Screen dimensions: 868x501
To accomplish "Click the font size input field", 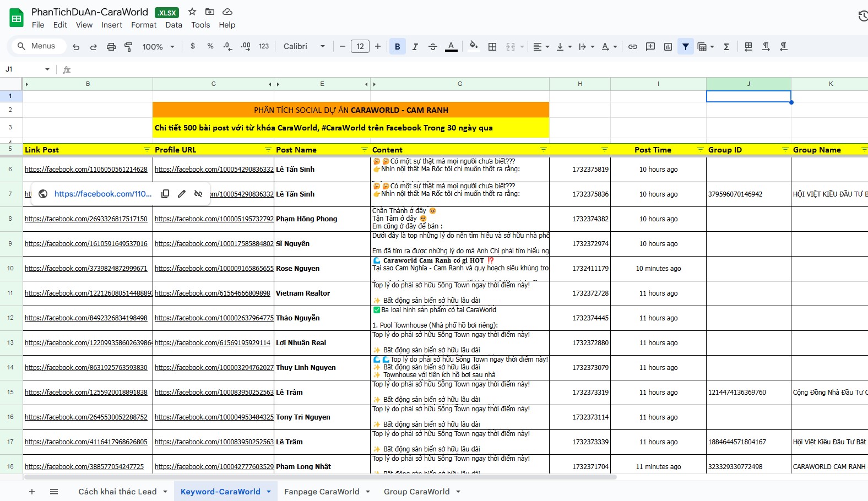I will pyautogui.click(x=360, y=47).
